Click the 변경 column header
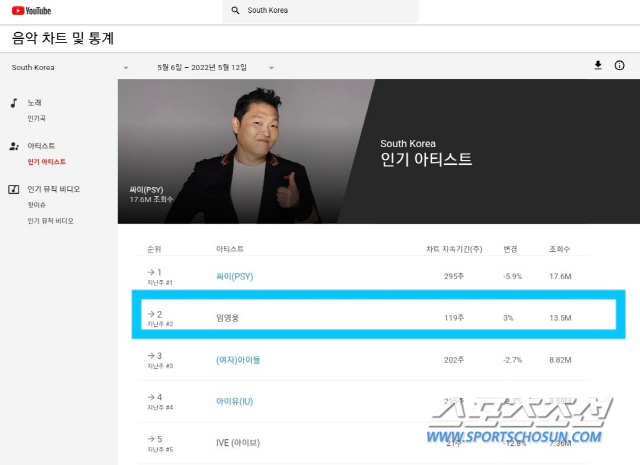 click(x=510, y=249)
